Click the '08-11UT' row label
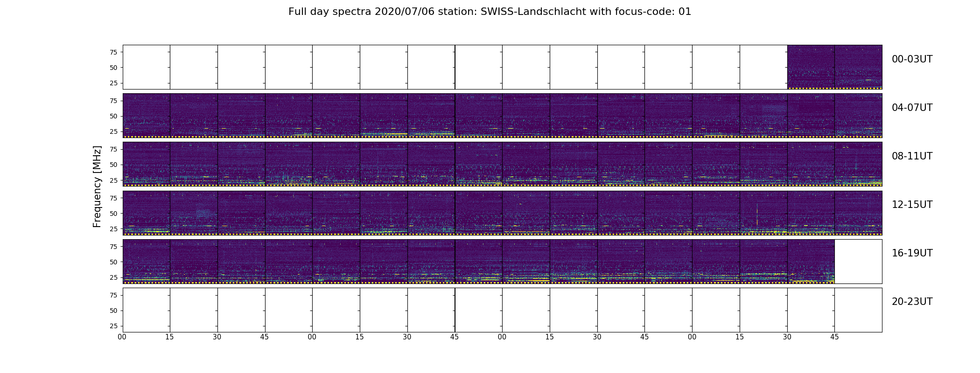Viewport: 980px width, 373px height. coord(912,156)
